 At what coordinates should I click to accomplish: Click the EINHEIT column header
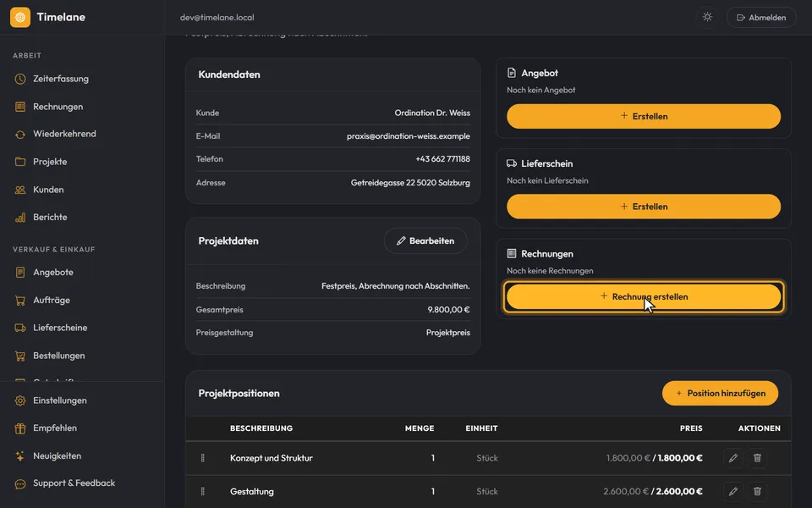pyautogui.click(x=481, y=428)
